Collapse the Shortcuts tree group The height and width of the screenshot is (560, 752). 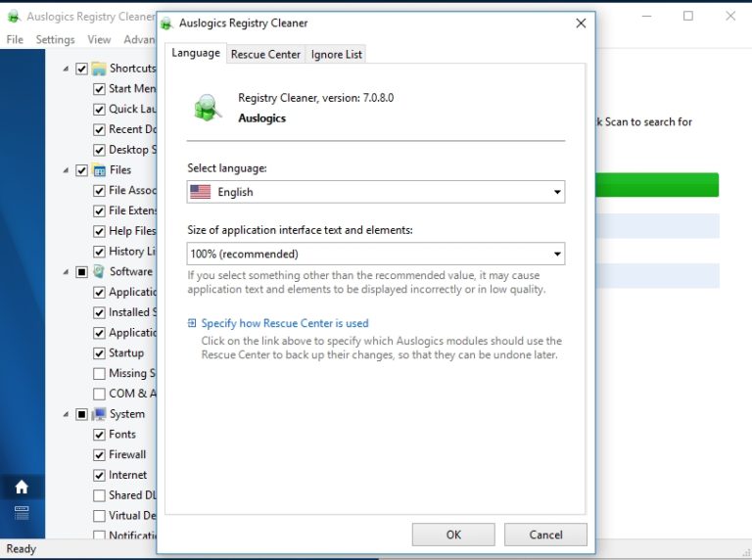pos(66,69)
